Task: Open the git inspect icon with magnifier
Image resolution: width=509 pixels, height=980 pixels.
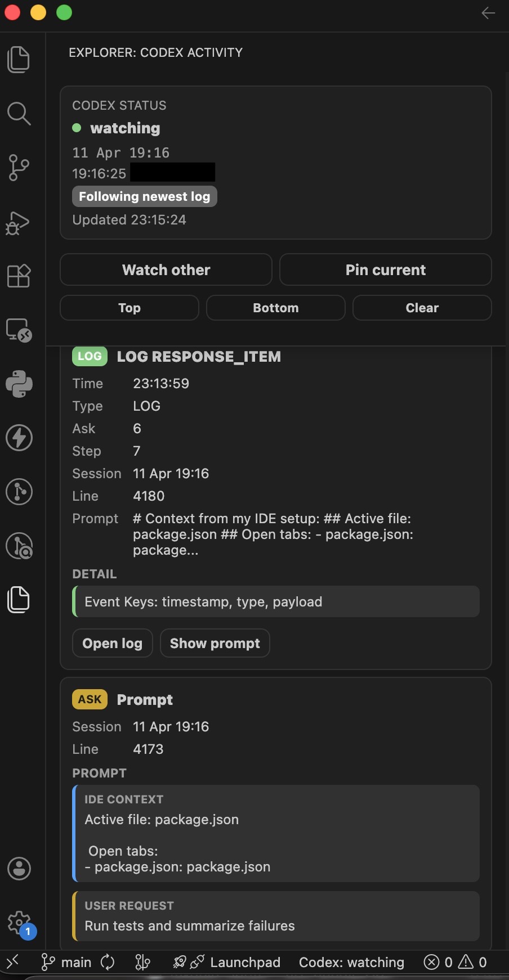Action: pos(19,546)
